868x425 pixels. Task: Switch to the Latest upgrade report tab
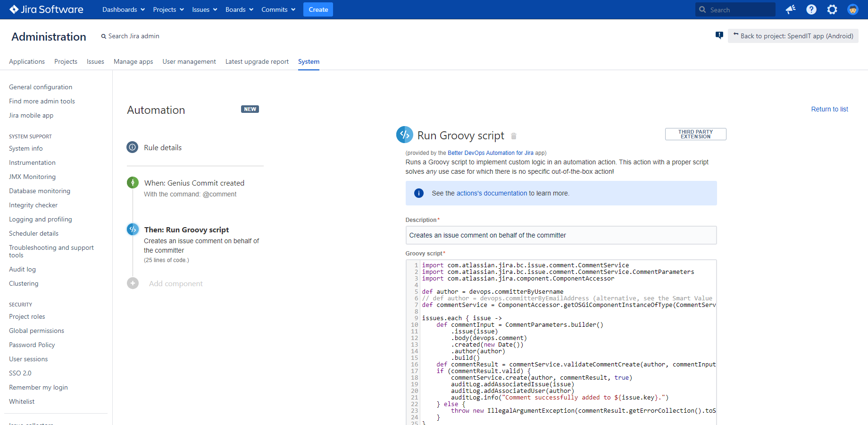pyautogui.click(x=257, y=61)
